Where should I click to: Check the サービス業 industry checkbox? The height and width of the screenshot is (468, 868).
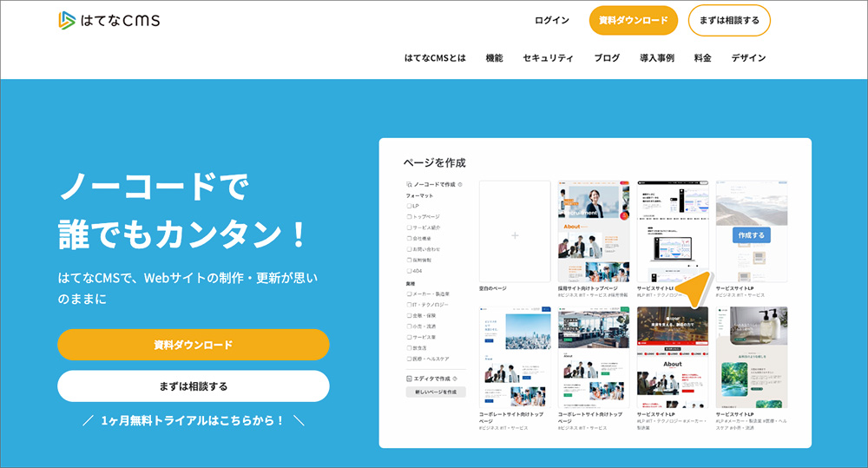point(409,337)
